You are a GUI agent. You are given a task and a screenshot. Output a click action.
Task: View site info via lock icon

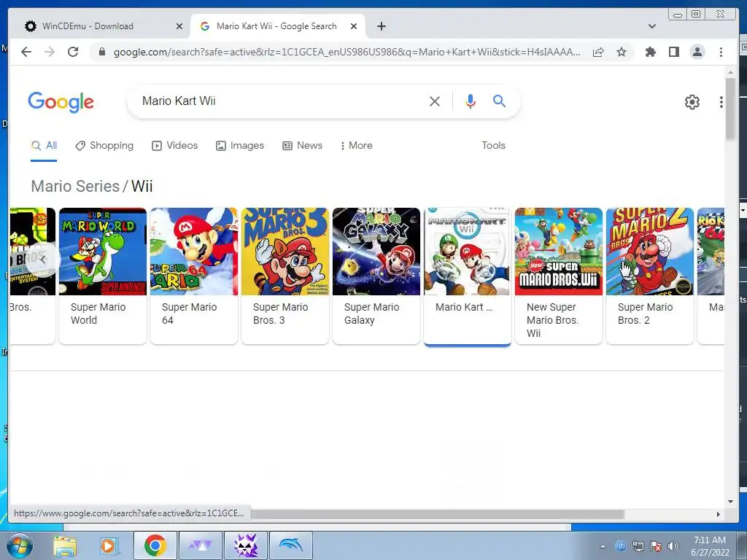pos(101,52)
